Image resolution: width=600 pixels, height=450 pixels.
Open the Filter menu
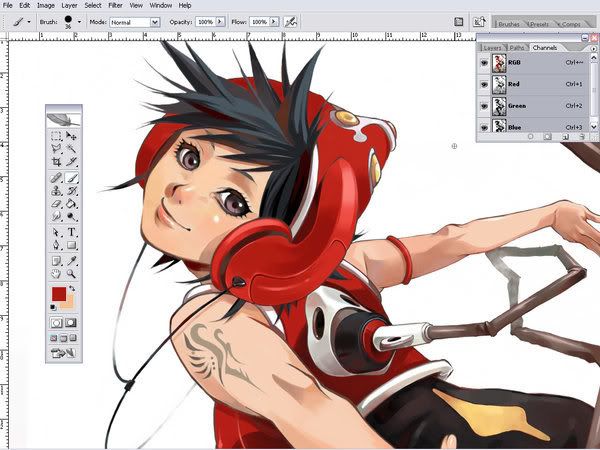115,5
